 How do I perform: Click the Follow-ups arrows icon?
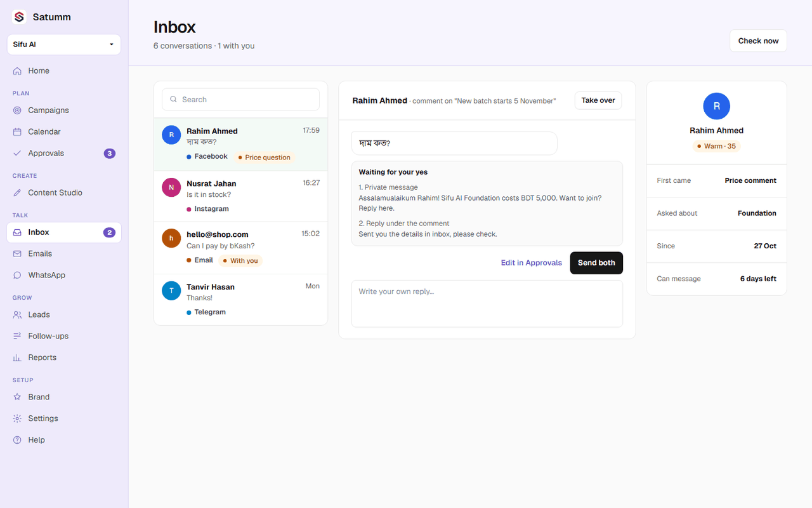pyautogui.click(x=17, y=337)
